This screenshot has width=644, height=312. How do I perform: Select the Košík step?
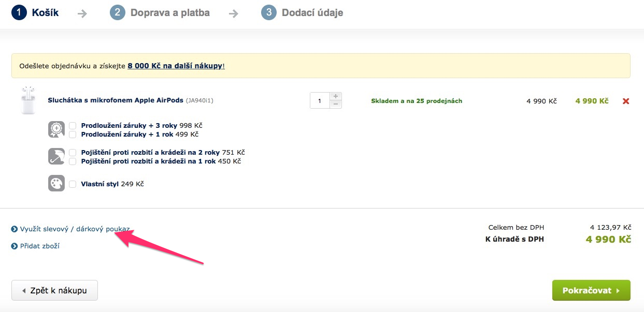[x=45, y=12]
